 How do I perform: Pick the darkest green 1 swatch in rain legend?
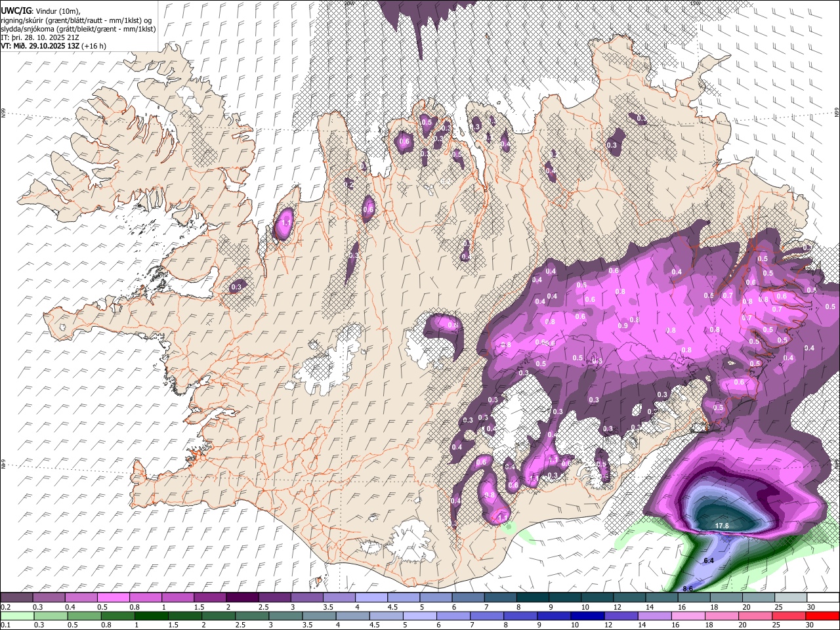pos(151,616)
